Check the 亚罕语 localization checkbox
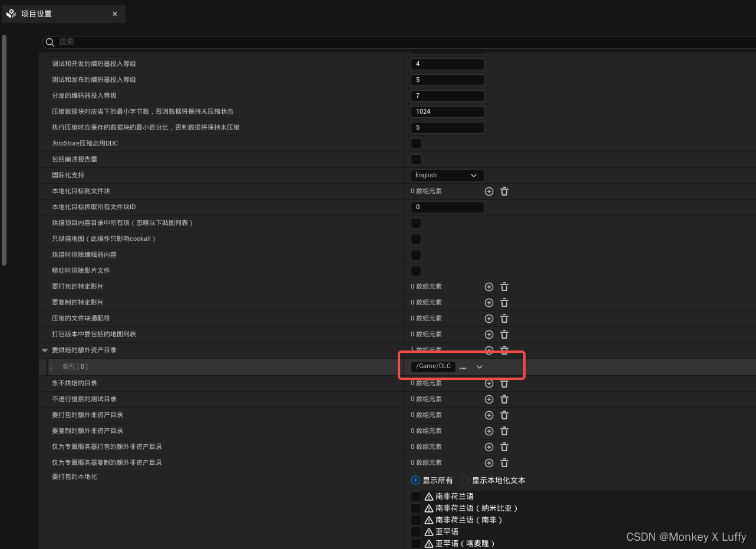The image size is (756, 549). [416, 532]
